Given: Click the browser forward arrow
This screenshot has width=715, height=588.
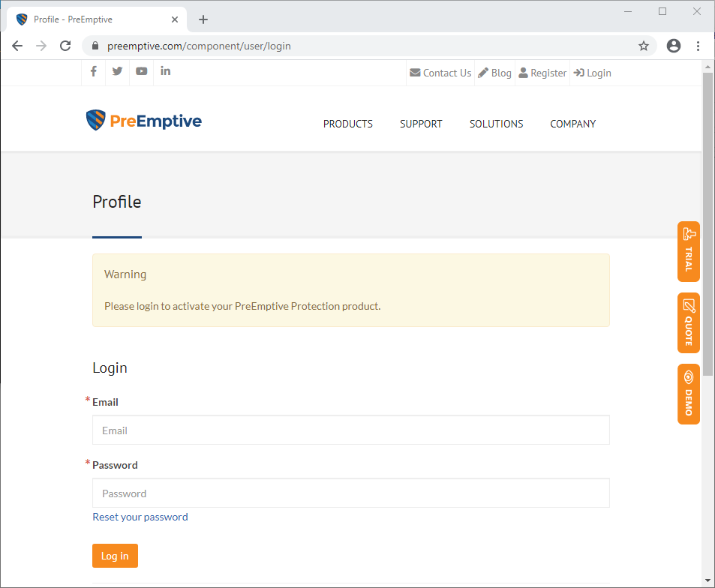Looking at the screenshot, I should pyautogui.click(x=41, y=46).
